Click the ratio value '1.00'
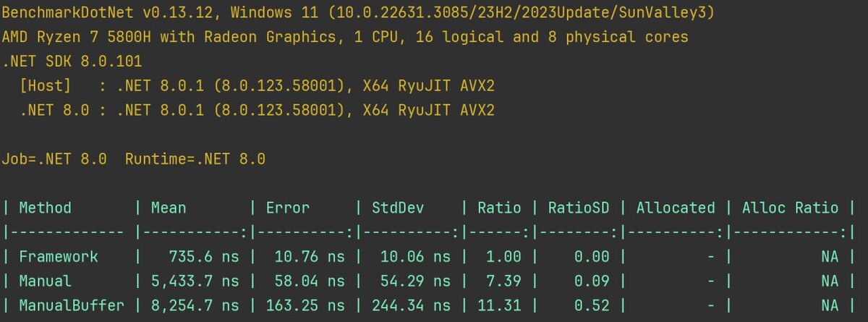This screenshot has height=322, width=868. pos(503,257)
